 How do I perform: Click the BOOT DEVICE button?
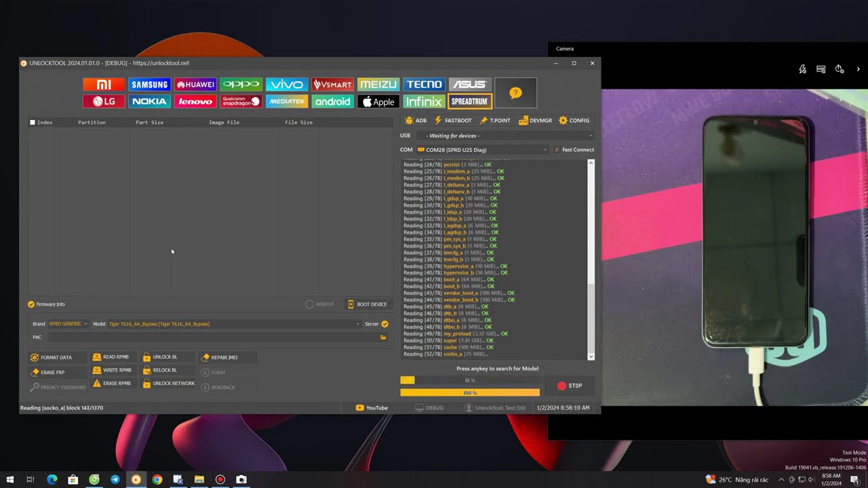tap(368, 304)
